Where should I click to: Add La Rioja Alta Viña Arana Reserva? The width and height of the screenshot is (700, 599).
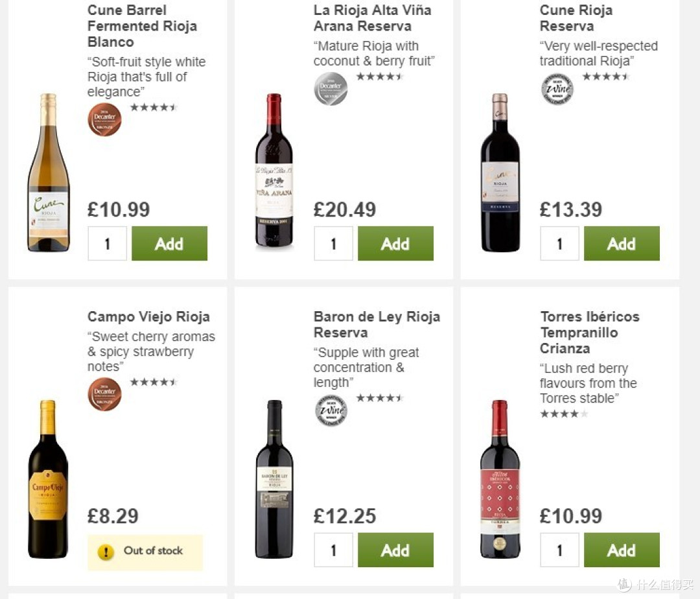(x=395, y=243)
